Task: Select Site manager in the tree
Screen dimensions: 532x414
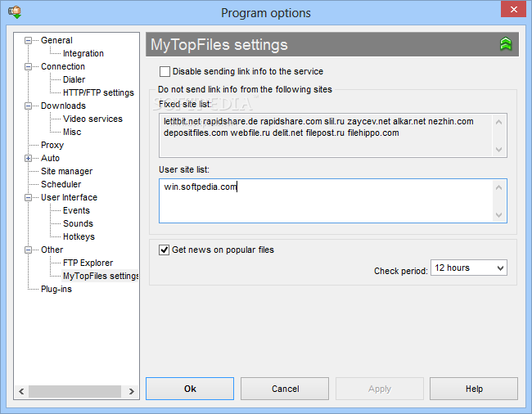Action: (x=66, y=171)
